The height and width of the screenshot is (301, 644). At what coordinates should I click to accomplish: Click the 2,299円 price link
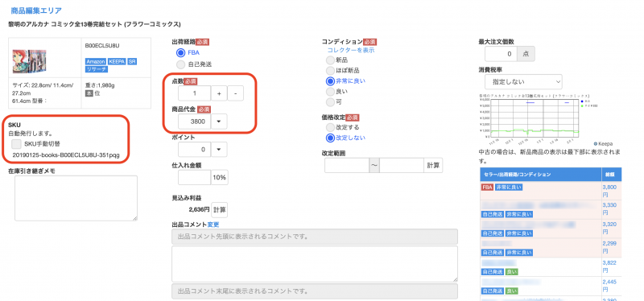click(x=609, y=247)
